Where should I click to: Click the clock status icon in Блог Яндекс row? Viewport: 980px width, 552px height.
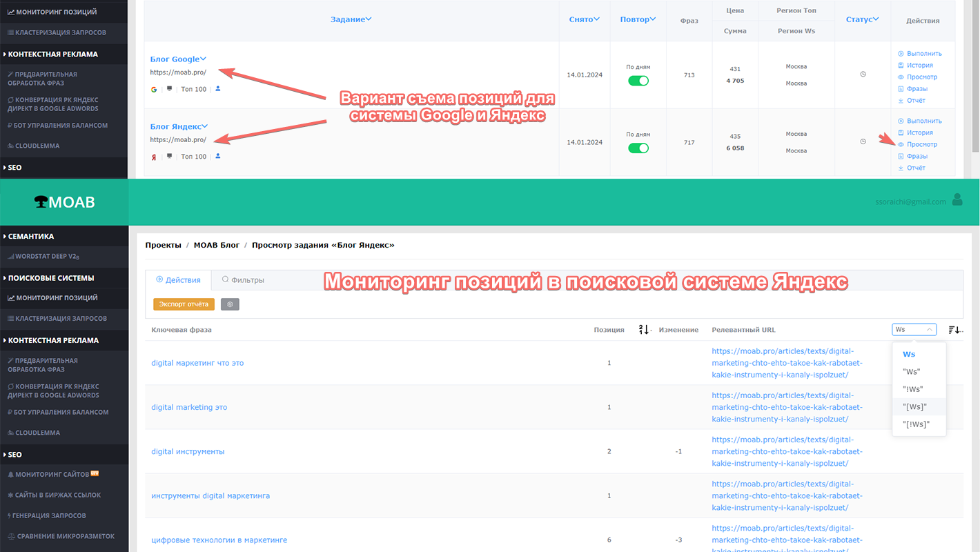pos(863,141)
